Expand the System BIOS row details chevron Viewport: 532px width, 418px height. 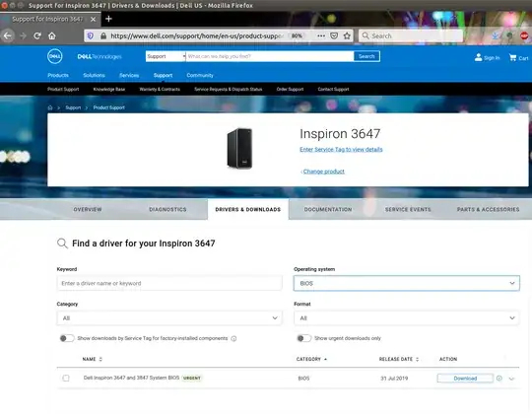[x=511, y=379]
